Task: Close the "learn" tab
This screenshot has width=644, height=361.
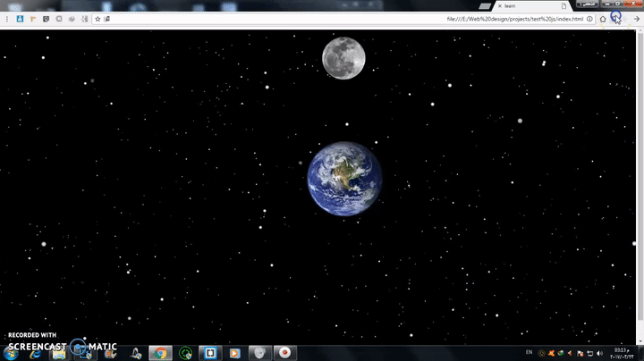Action: tap(500, 5)
